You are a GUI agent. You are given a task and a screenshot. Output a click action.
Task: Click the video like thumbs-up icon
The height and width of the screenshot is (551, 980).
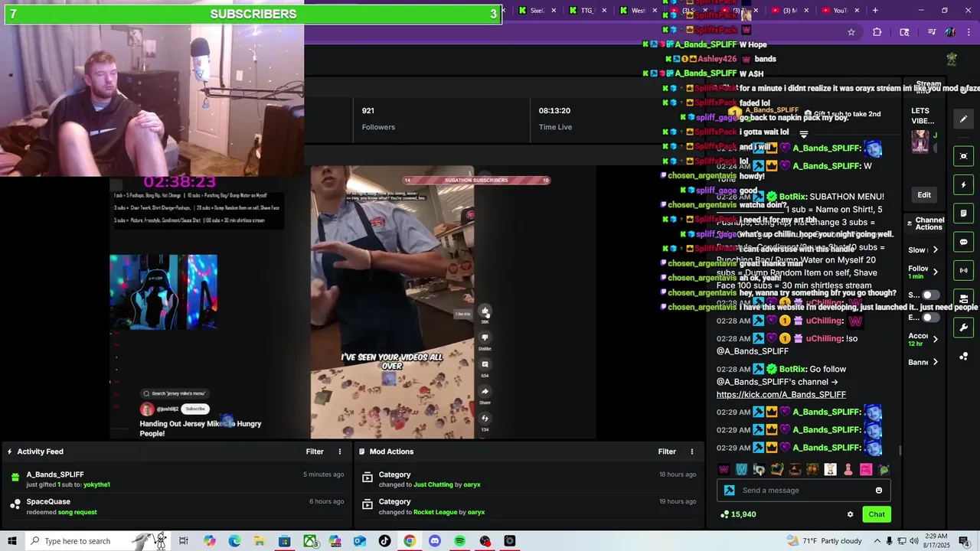point(485,311)
